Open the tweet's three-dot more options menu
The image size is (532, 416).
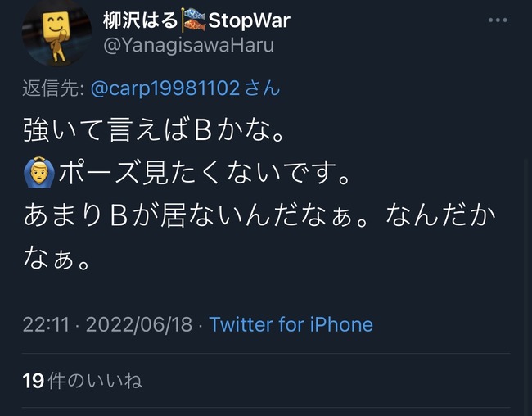(498, 20)
